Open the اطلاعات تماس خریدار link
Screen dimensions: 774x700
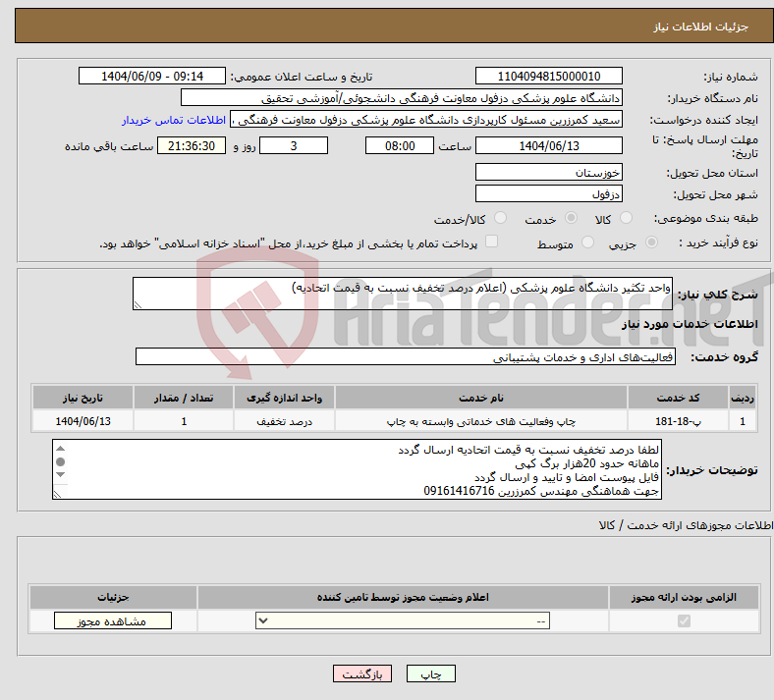coord(174,120)
